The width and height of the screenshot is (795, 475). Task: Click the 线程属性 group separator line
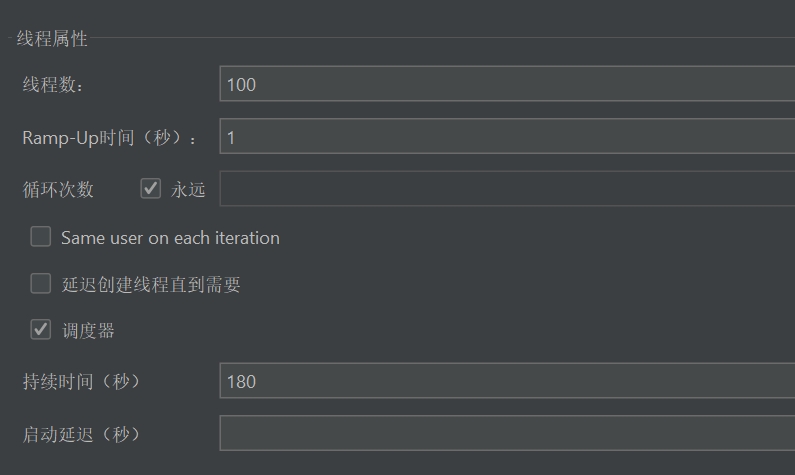[x=441, y=38]
